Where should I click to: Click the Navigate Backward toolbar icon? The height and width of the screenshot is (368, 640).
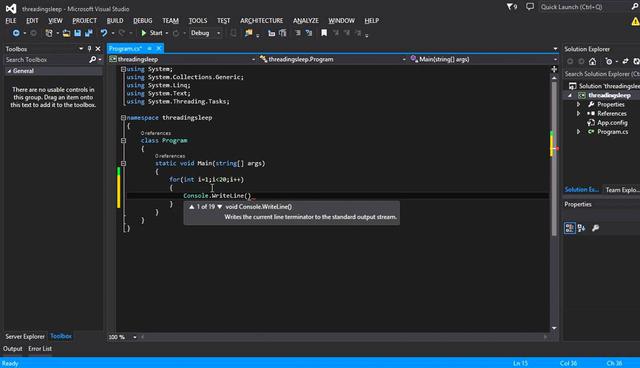16,33
